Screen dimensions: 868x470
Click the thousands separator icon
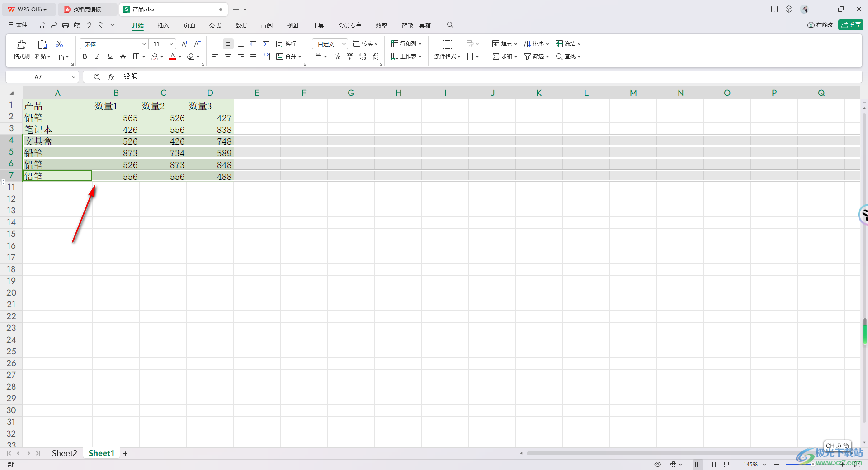350,56
